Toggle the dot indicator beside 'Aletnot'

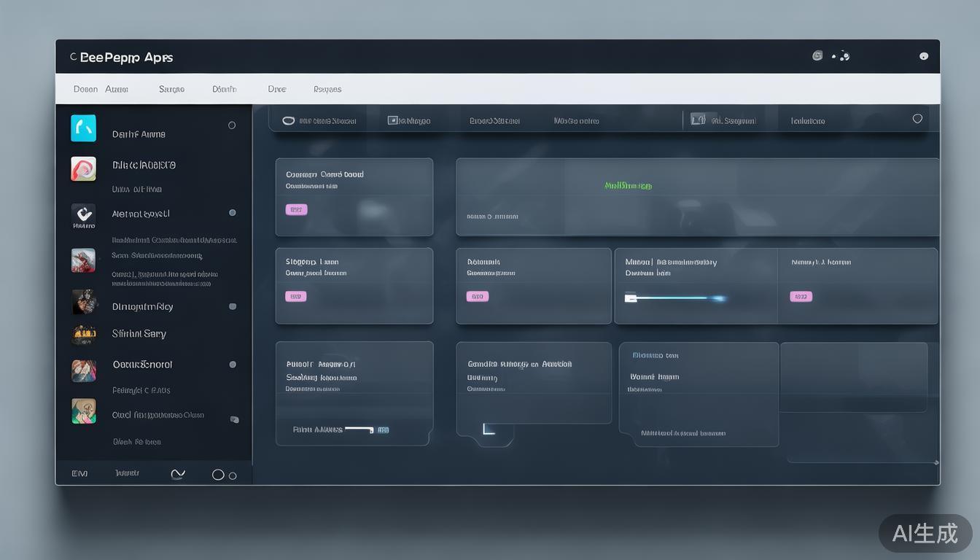233,213
